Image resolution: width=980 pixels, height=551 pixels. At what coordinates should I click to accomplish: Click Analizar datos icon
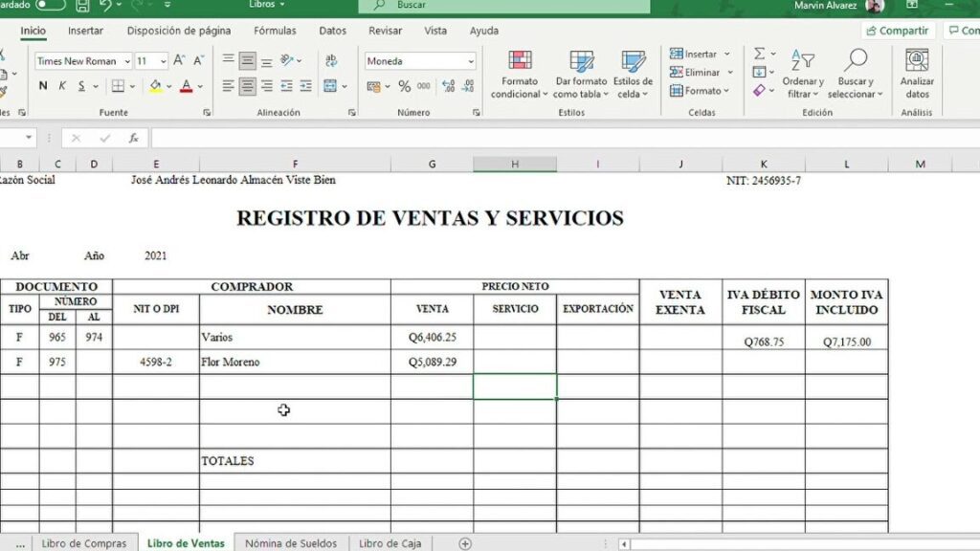click(917, 73)
